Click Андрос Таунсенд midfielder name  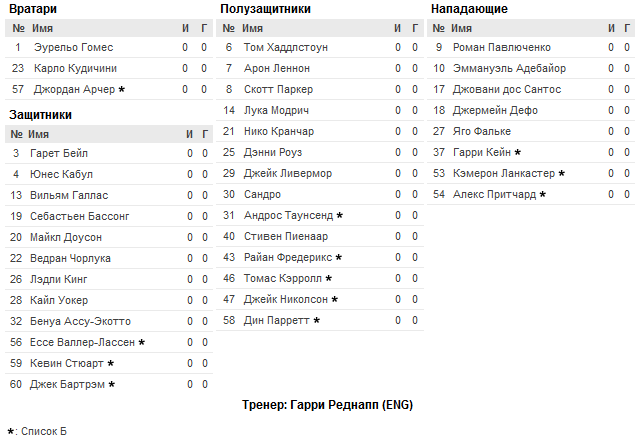tap(288, 216)
